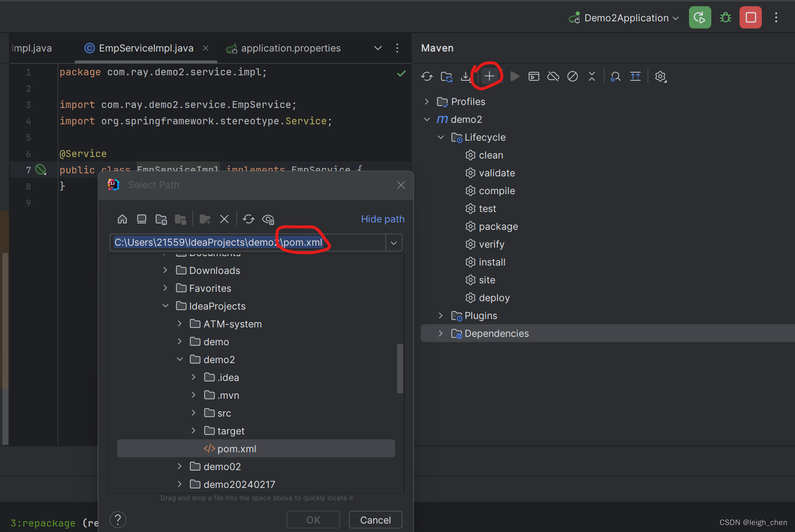Open Demo2Application run configuration dropdown
Viewport: 795px width, 532px height.
point(624,18)
